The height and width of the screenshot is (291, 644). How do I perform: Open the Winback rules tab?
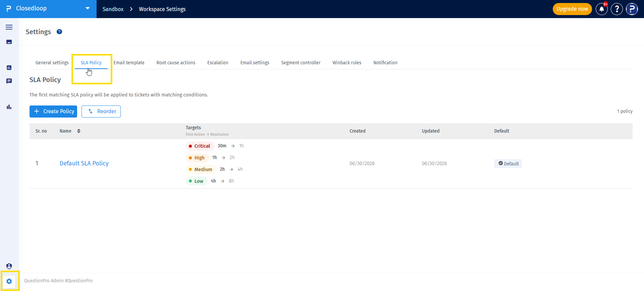point(347,63)
